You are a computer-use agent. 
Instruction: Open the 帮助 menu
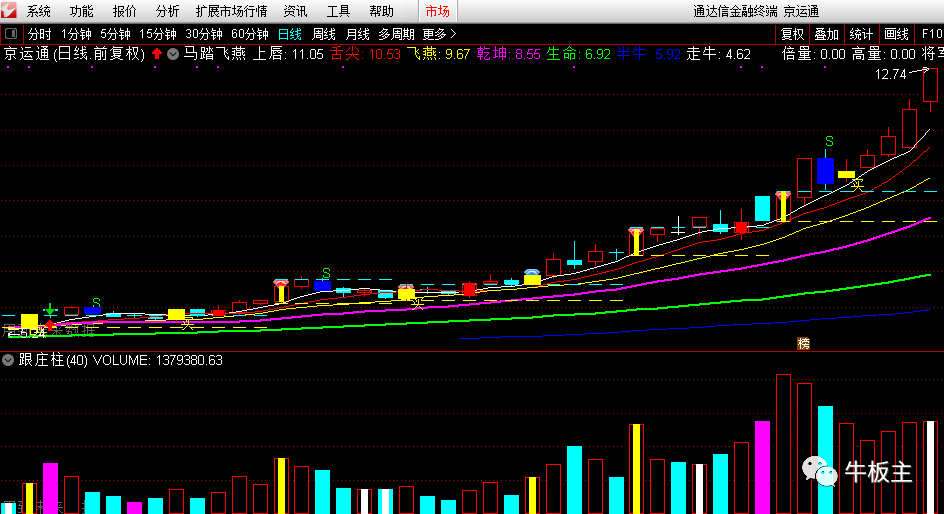pyautogui.click(x=381, y=11)
